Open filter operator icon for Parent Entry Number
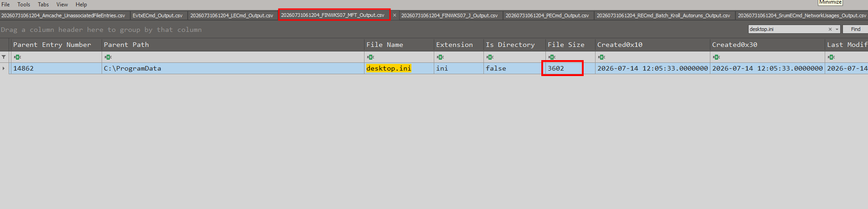The image size is (868, 209). [17, 57]
